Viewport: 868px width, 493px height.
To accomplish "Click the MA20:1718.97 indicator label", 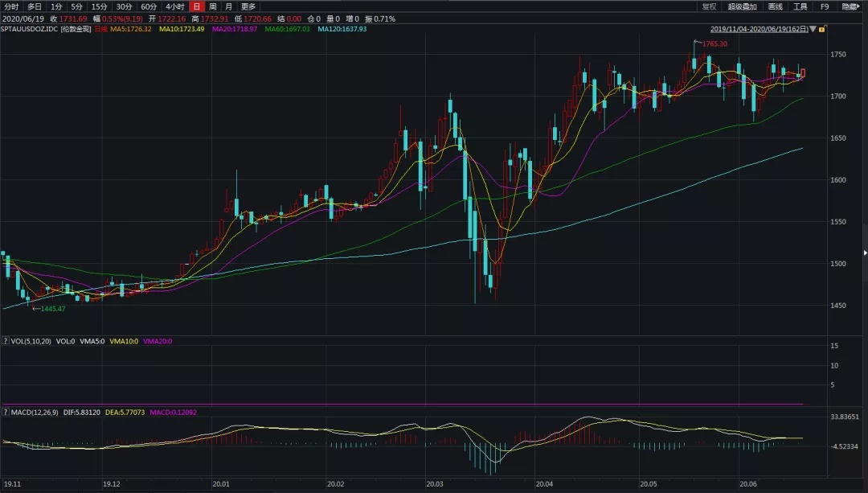I will [x=235, y=29].
